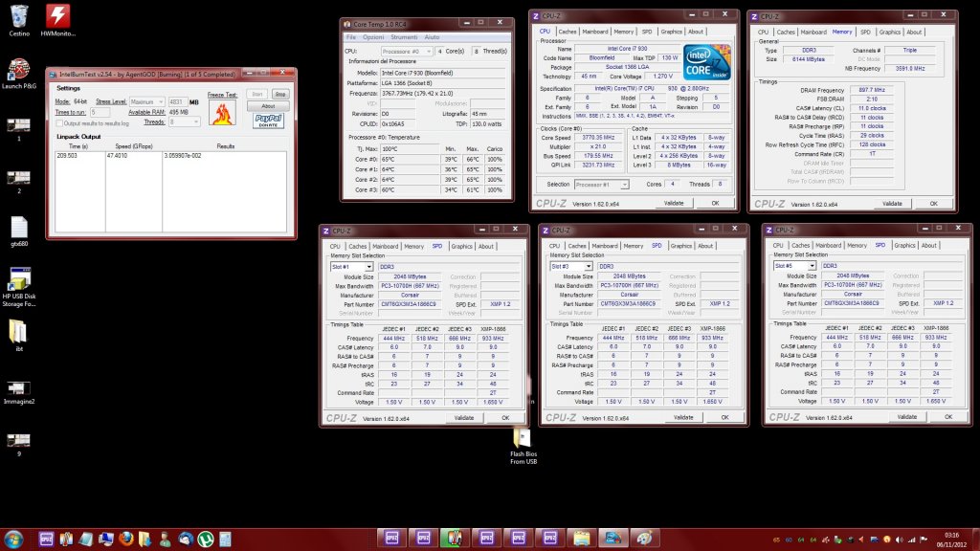The image size is (980, 551).
Task: Toggle Output results to results log checkbox
Action: (59, 123)
